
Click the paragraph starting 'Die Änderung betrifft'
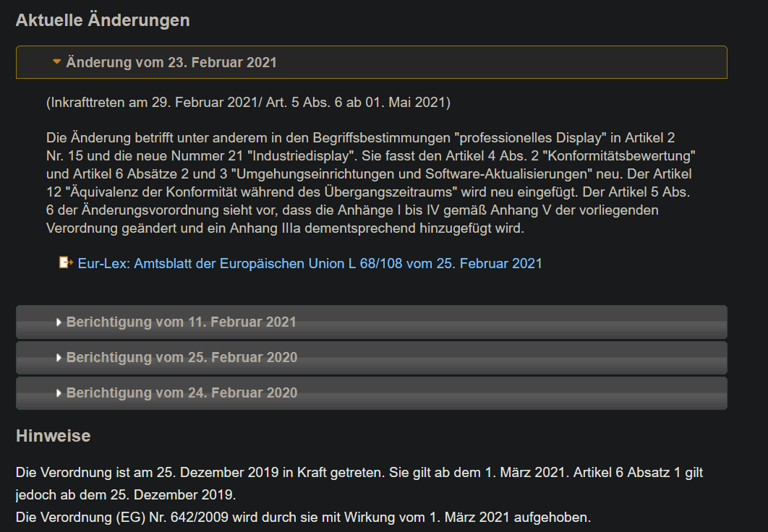click(x=359, y=137)
